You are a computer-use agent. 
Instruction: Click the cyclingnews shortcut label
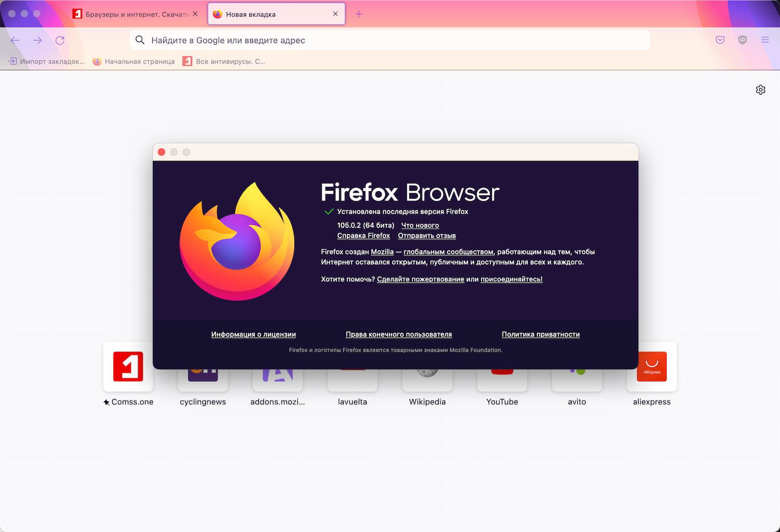tap(203, 402)
